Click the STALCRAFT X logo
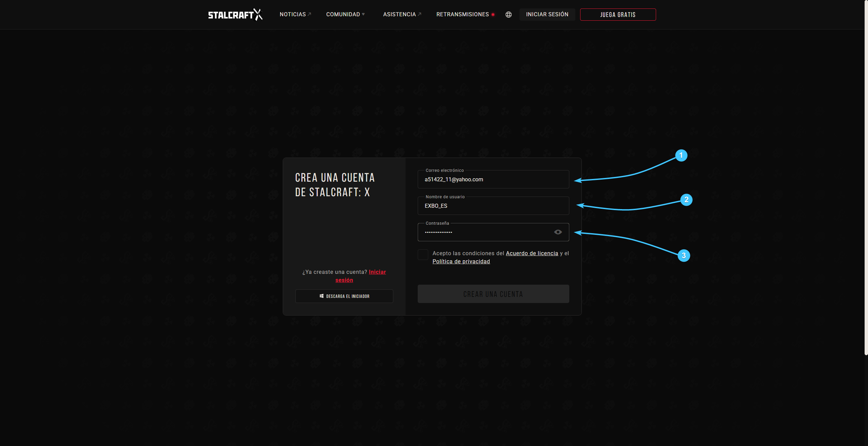 pos(235,15)
